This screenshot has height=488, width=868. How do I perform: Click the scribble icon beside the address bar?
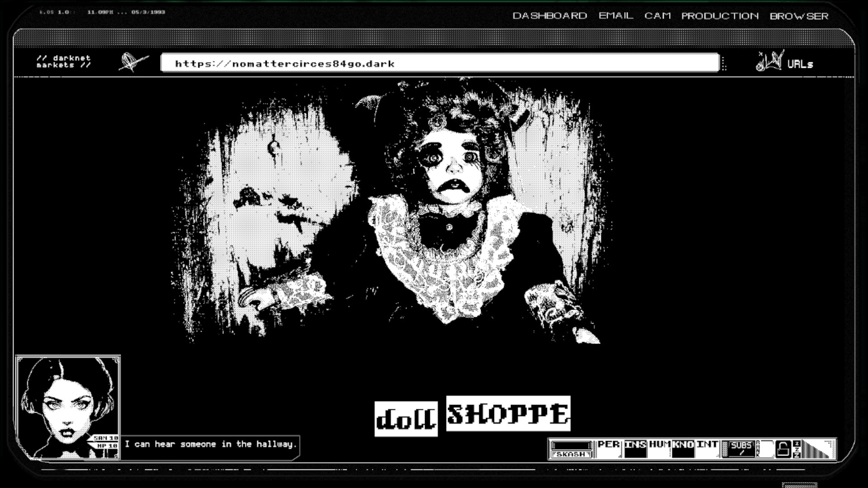tap(133, 62)
